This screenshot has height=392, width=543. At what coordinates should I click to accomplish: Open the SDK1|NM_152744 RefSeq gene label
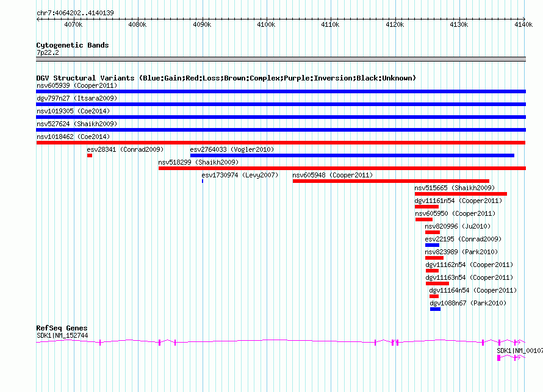pyautogui.click(x=62, y=335)
